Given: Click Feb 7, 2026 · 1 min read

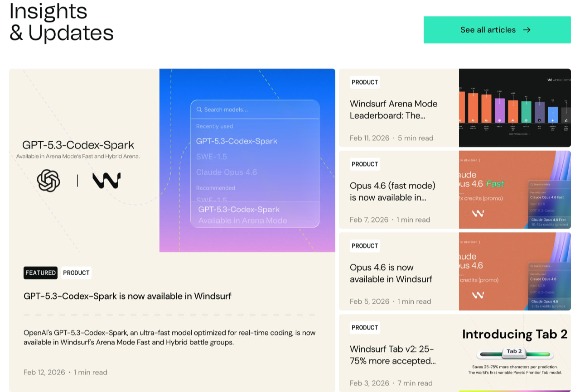Looking at the screenshot, I should click(390, 220).
